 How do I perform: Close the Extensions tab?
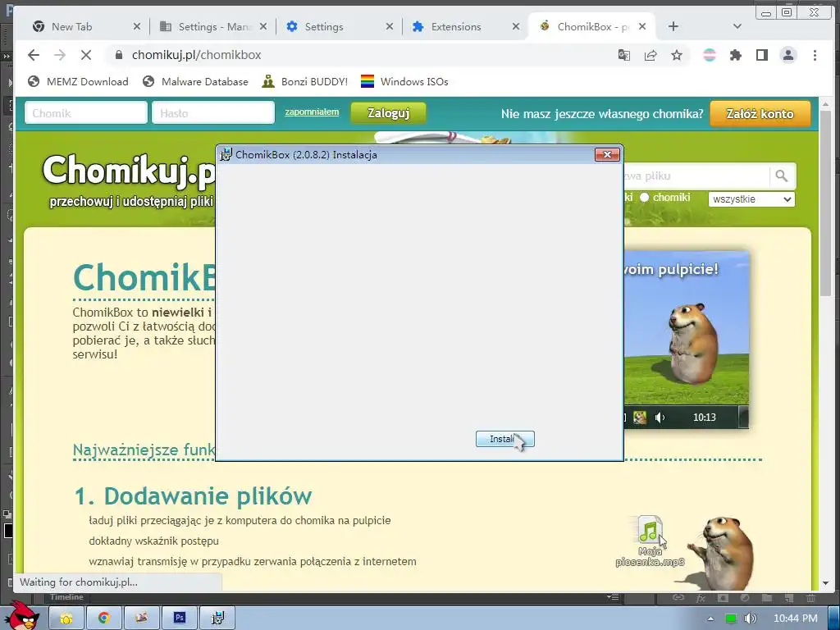point(515,26)
